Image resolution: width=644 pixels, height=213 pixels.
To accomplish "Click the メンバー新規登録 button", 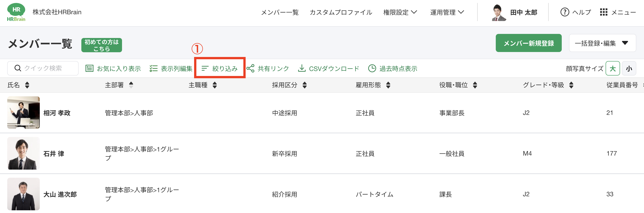I will (x=528, y=43).
